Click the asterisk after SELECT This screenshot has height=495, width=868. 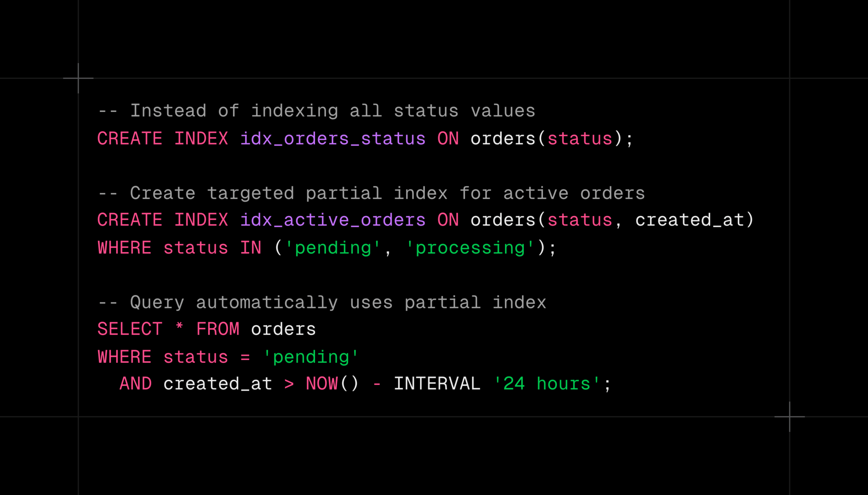pyautogui.click(x=179, y=327)
